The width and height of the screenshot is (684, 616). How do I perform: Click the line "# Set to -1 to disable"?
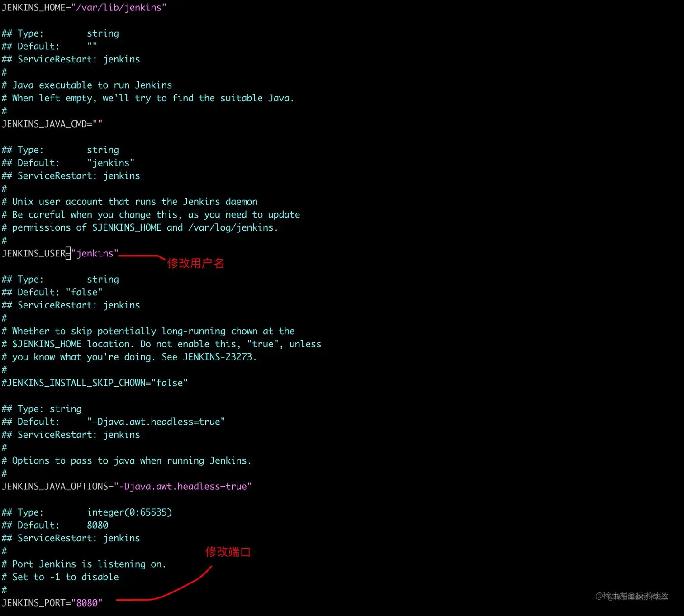click(x=60, y=577)
